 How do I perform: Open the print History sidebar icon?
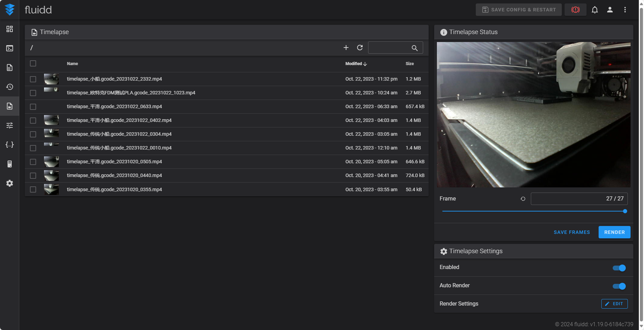click(10, 87)
